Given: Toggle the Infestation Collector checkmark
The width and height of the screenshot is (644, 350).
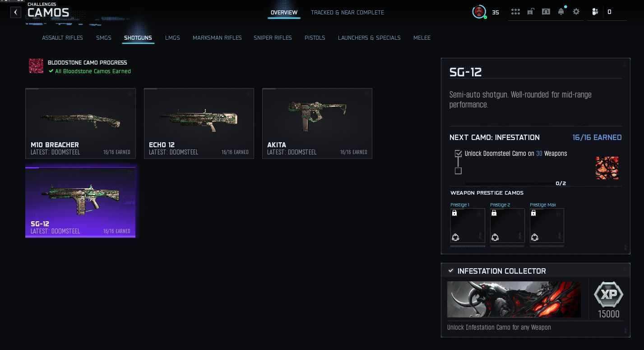Looking at the screenshot, I should click(450, 271).
